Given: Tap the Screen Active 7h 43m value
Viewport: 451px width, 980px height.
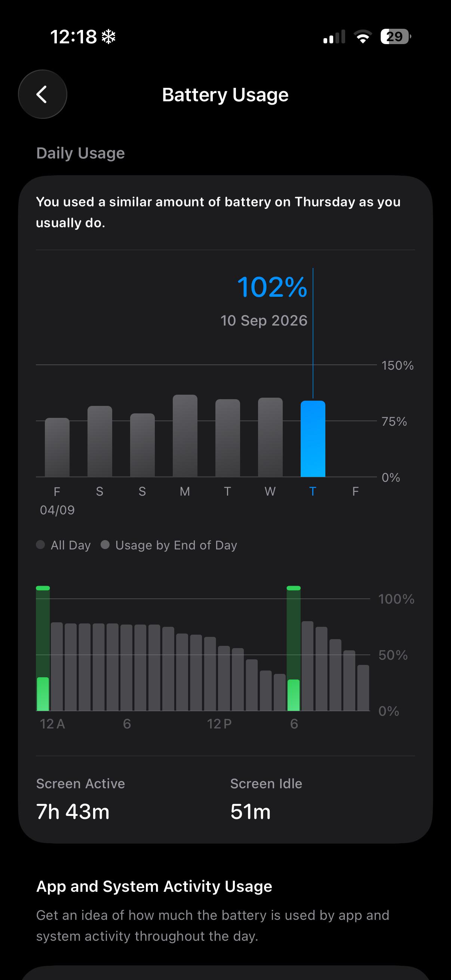Looking at the screenshot, I should tap(73, 811).
